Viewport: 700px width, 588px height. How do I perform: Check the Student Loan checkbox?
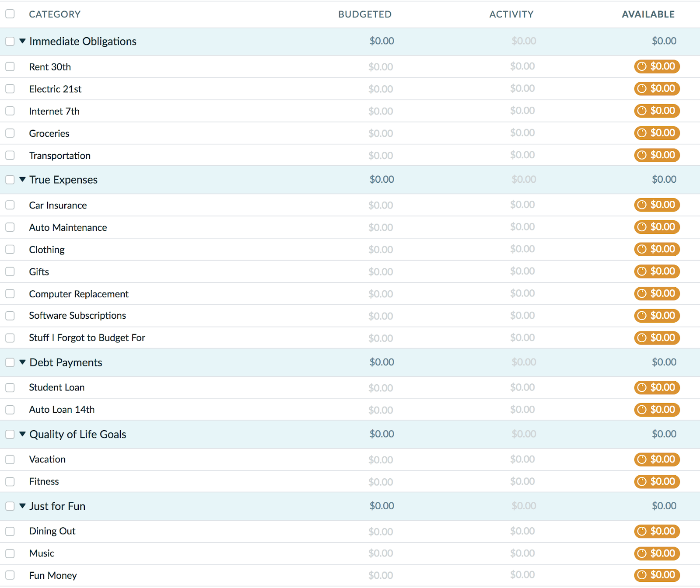[x=10, y=387]
